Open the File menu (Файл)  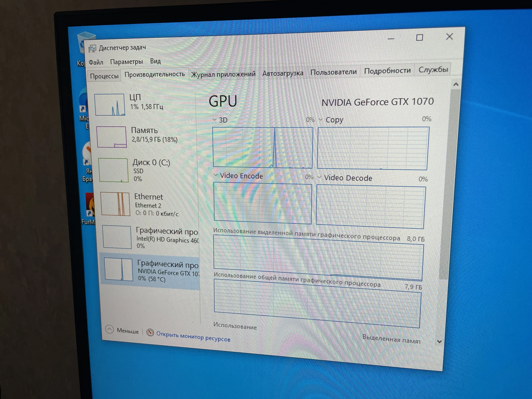tap(96, 62)
